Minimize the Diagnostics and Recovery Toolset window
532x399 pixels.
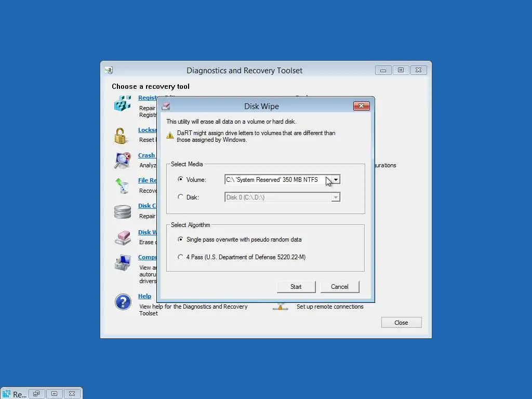(383, 70)
